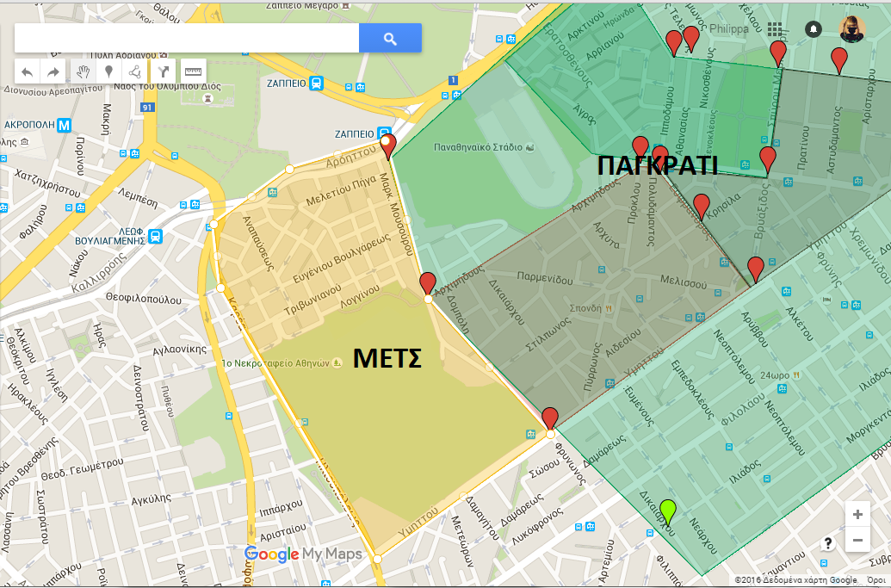Zoom in with the plus button
Viewport: 891px width, 588px height.
tap(857, 514)
